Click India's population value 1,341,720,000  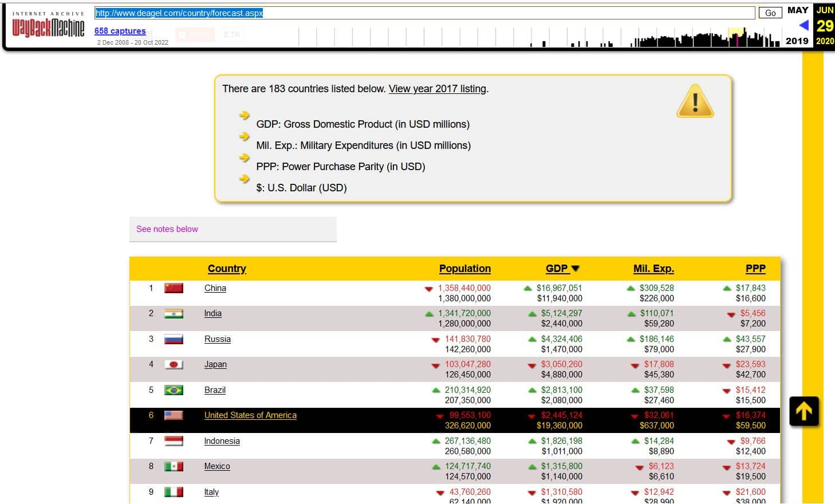(464, 313)
